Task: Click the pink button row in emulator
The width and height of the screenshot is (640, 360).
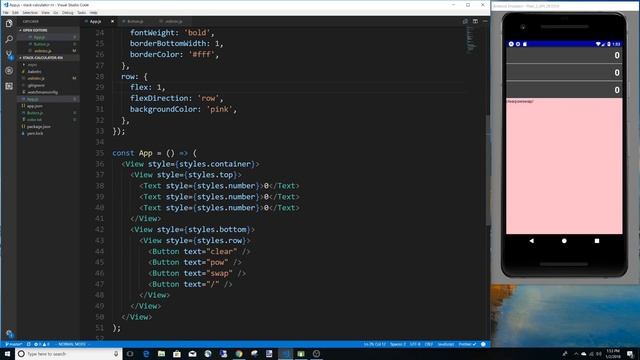Action: pyautogui.click(x=564, y=166)
